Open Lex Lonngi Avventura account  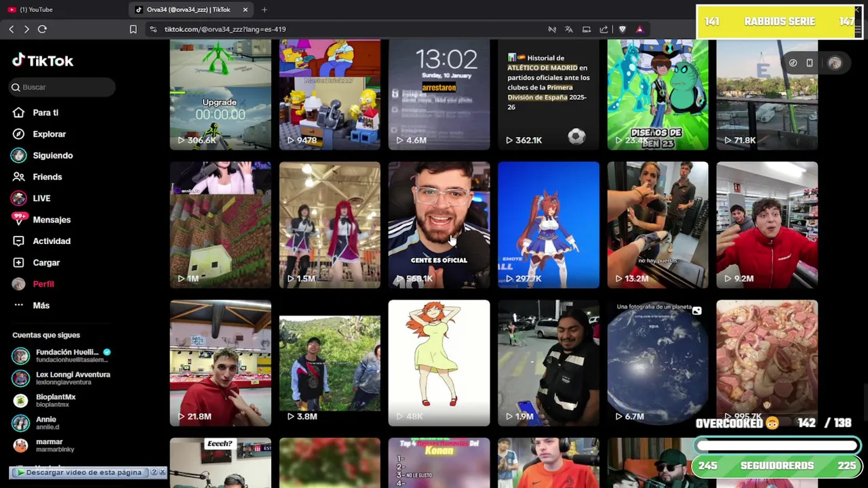pyautogui.click(x=61, y=378)
